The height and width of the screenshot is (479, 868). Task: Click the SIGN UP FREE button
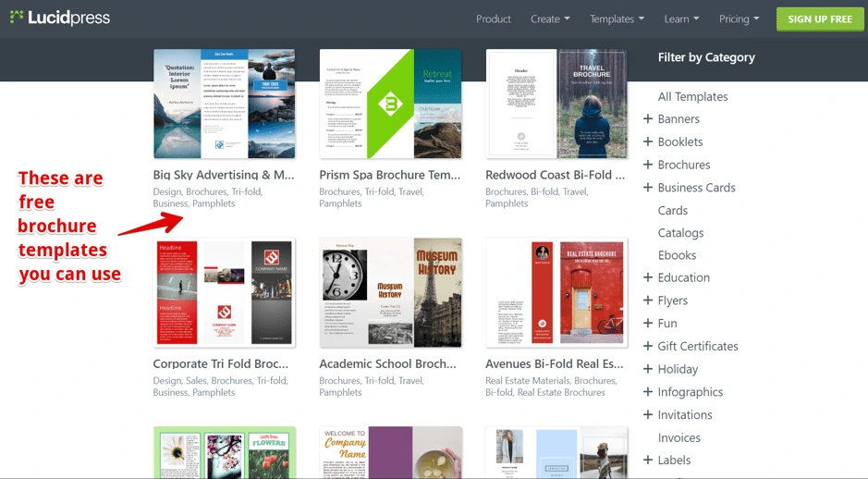(820, 18)
